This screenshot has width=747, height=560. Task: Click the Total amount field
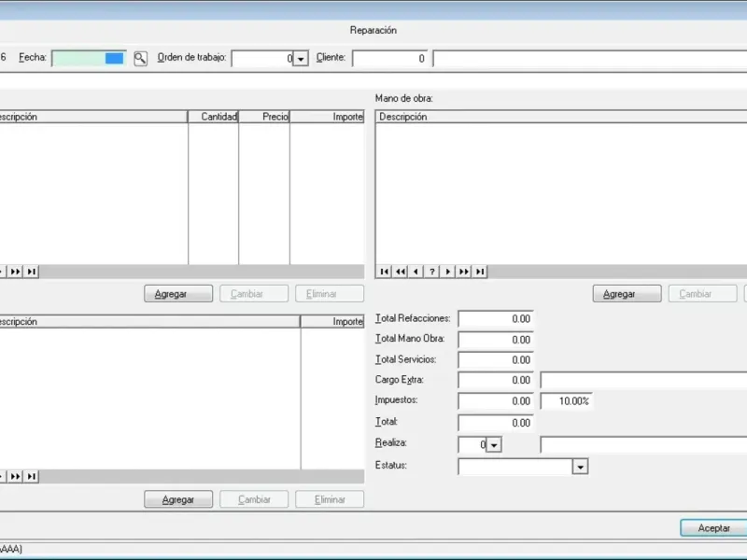pyautogui.click(x=496, y=423)
